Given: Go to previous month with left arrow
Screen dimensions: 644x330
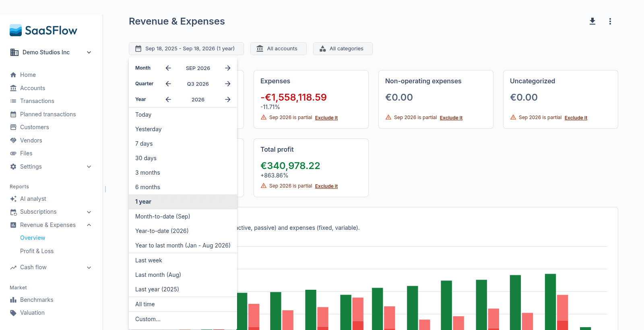Looking at the screenshot, I should (x=168, y=68).
